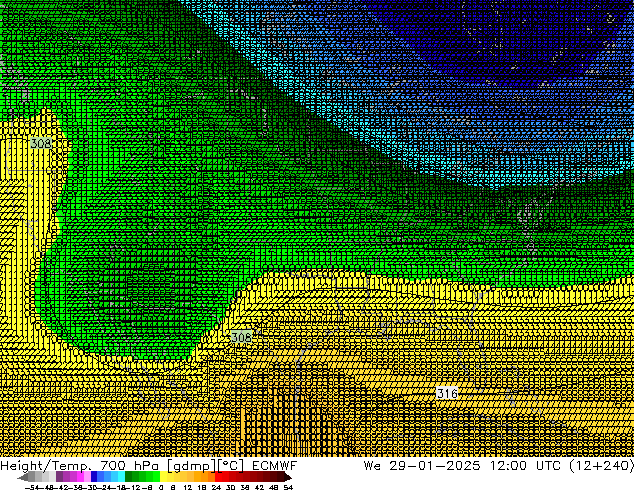Click the dark blue swatch in the legend
The height and width of the screenshot is (490, 634).
(94, 476)
